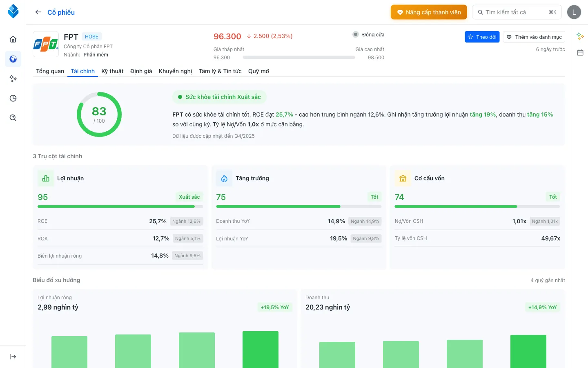Viewport: 588px width, 368px height.
Task: Click the logout icon at sidebar bottom
Action: [x=13, y=356]
